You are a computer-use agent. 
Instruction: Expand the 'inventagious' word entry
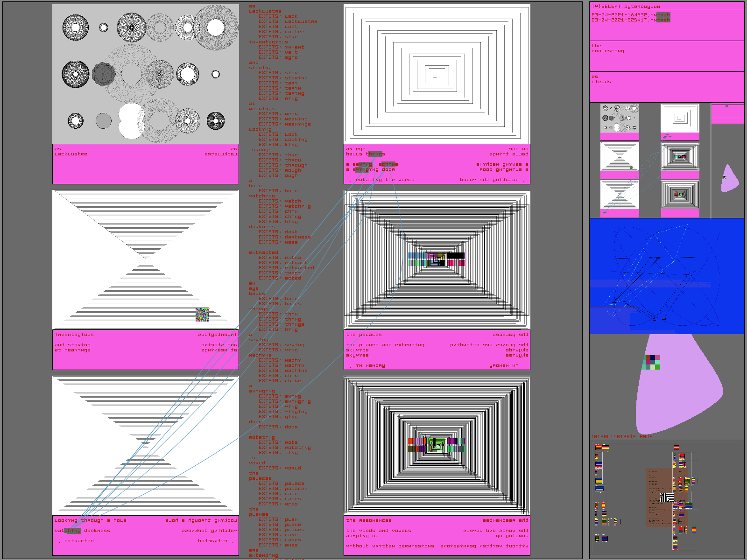[268, 42]
